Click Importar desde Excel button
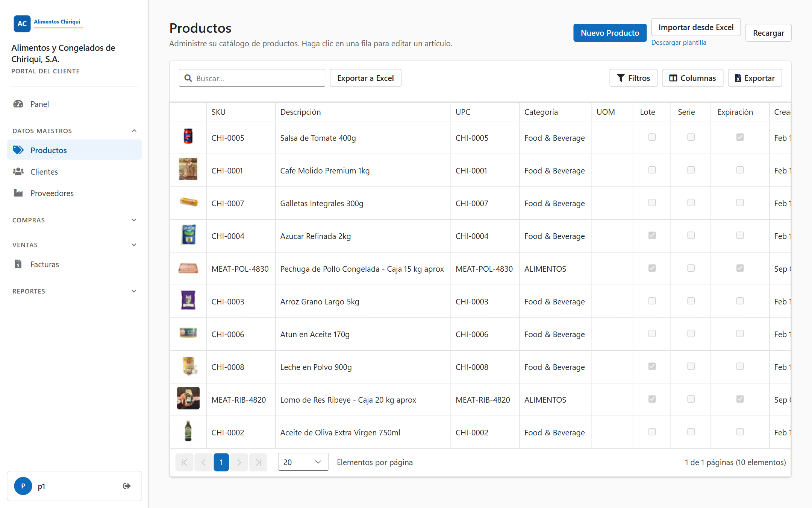Viewport: 812px width, 508px height. [x=696, y=27]
